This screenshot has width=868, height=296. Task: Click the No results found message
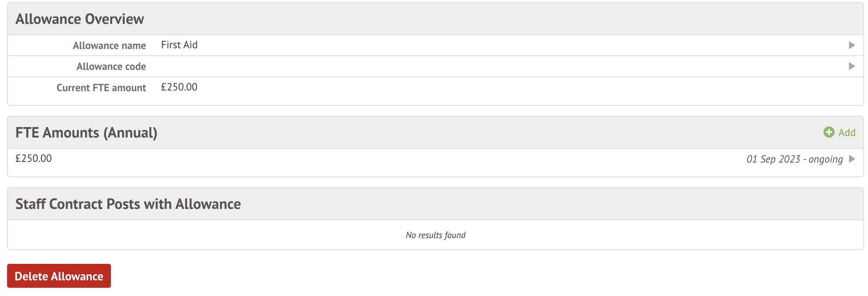(435, 235)
